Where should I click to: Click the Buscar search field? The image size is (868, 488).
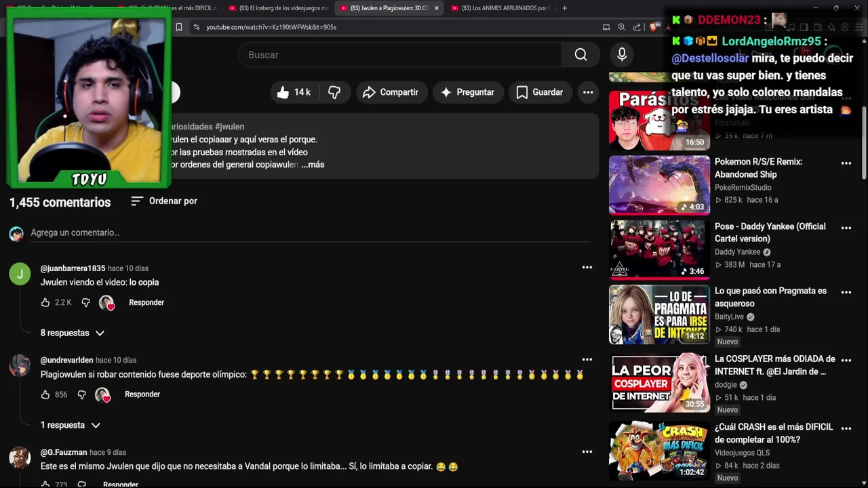pos(400,55)
